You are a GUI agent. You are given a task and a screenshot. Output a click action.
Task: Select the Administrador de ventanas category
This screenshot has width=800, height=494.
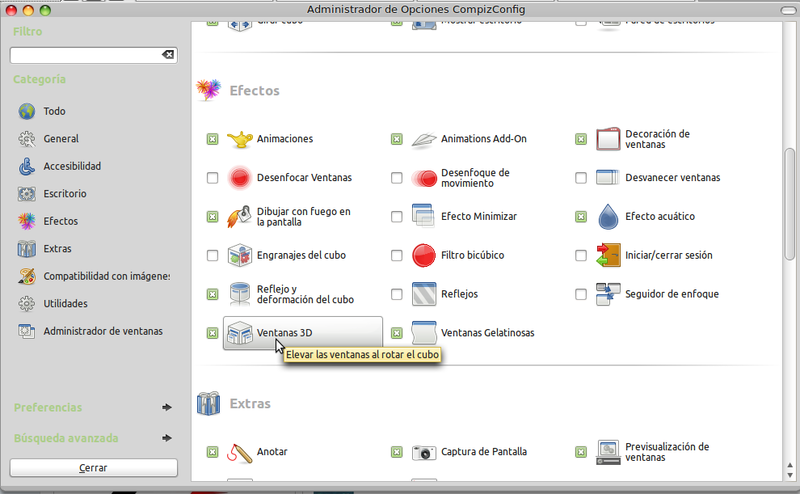pyautogui.click(x=102, y=331)
